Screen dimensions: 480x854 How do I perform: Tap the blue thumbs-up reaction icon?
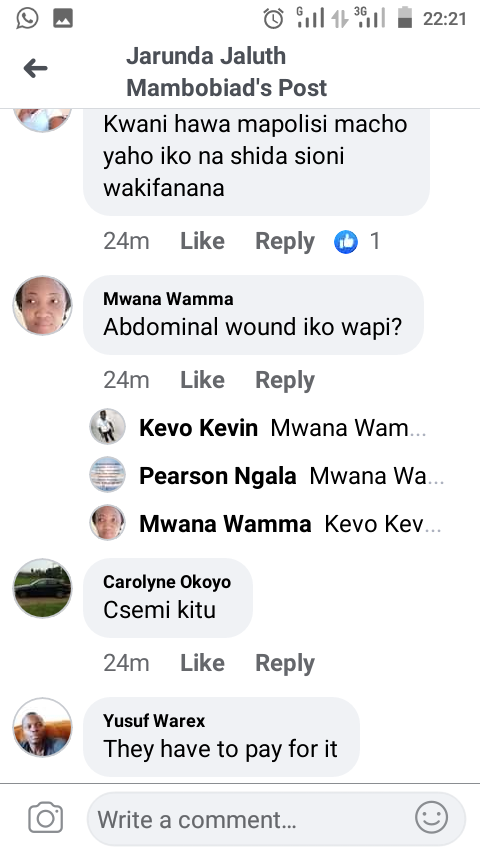point(346,242)
